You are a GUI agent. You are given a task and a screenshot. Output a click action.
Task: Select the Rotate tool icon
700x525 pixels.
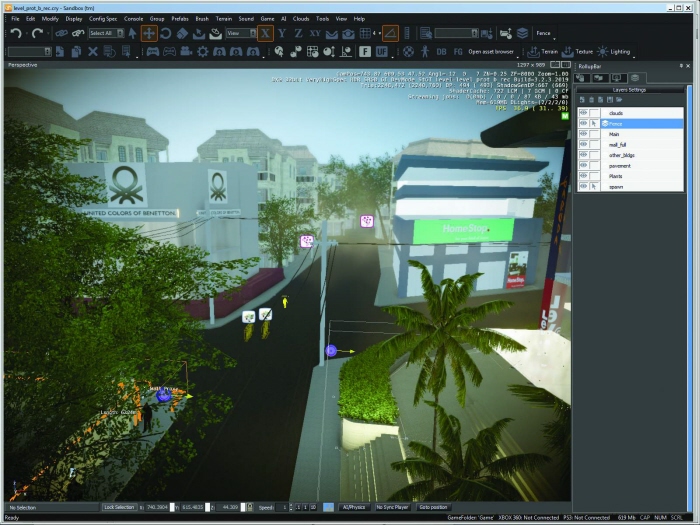coord(166,33)
